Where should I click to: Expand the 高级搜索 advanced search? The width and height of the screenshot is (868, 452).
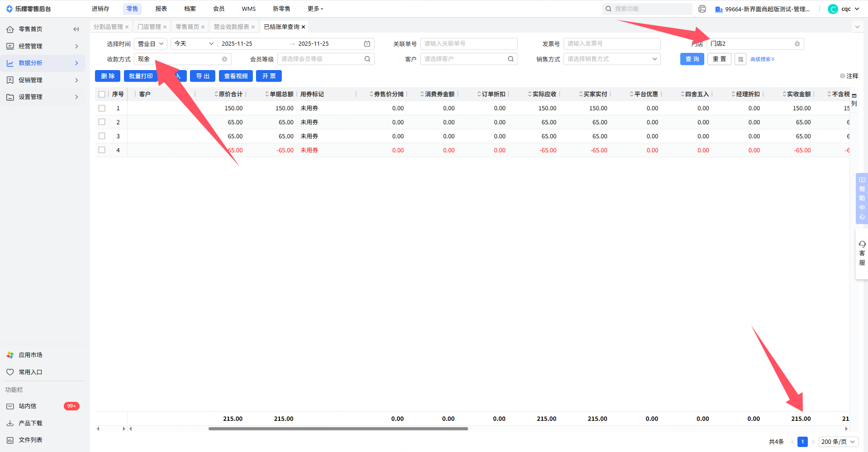coord(763,59)
